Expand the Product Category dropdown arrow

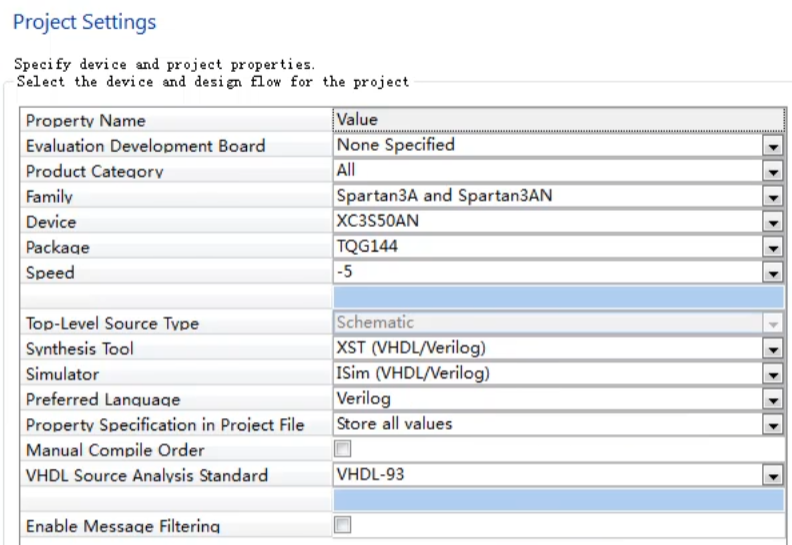tap(772, 172)
